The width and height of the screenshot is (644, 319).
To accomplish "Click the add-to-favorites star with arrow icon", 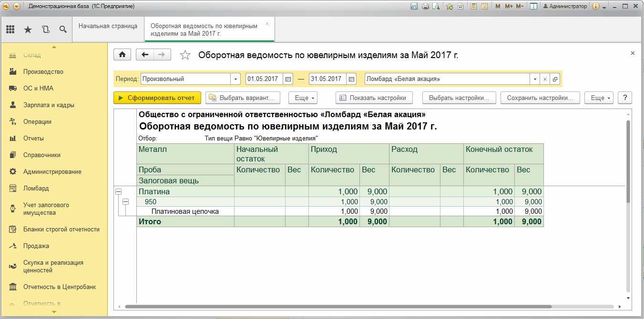I will (450, 7).
